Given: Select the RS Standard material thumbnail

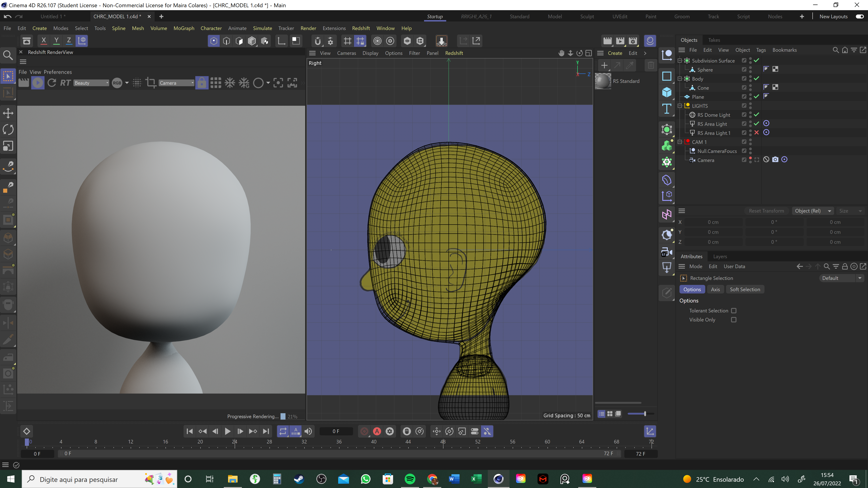Looking at the screenshot, I should coord(603,81).
